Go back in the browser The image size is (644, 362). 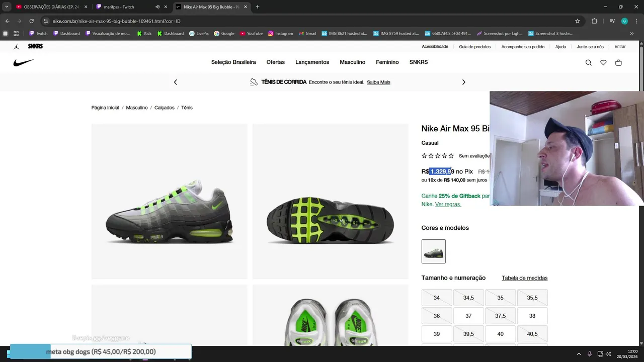[7, 21]
